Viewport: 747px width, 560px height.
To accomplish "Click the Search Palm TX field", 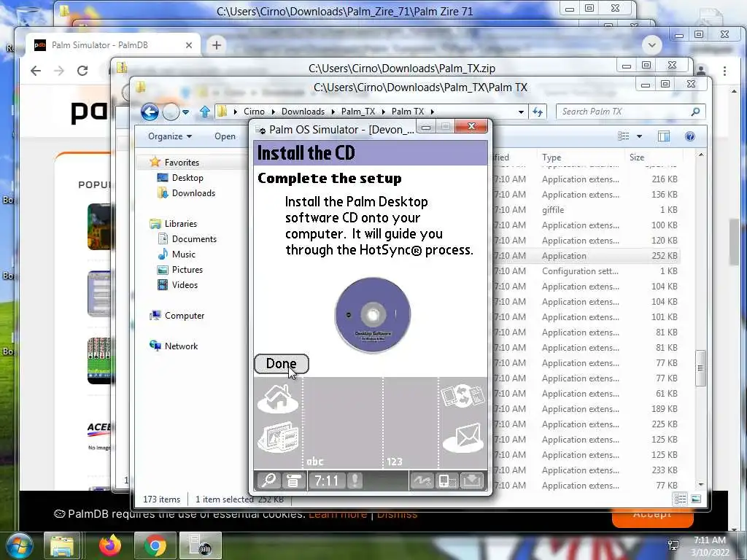I will (x=631, y=112).
